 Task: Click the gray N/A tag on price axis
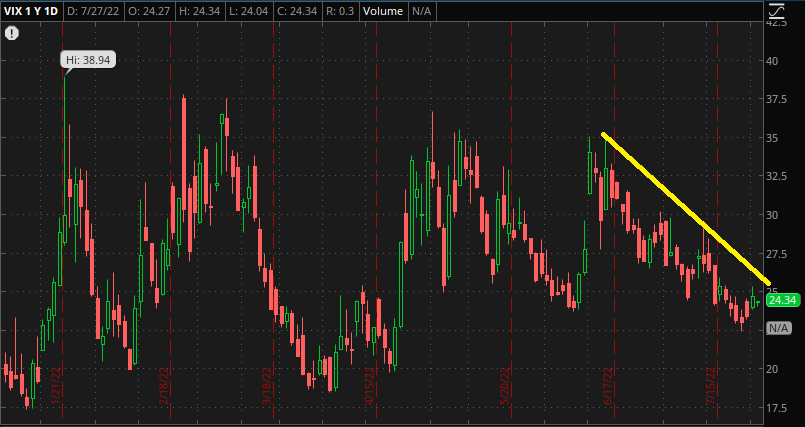pos(779,327)
